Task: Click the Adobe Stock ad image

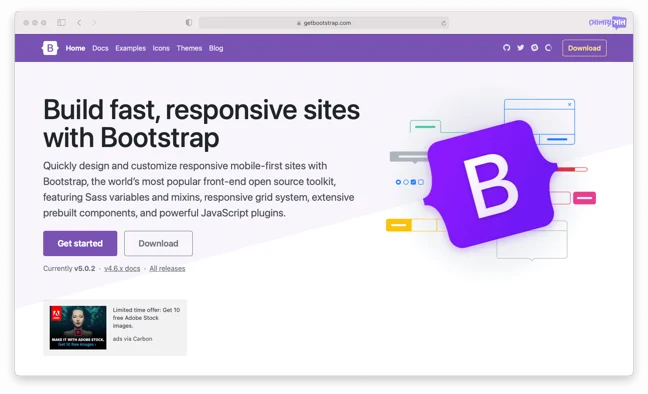Action: (78, 328)
